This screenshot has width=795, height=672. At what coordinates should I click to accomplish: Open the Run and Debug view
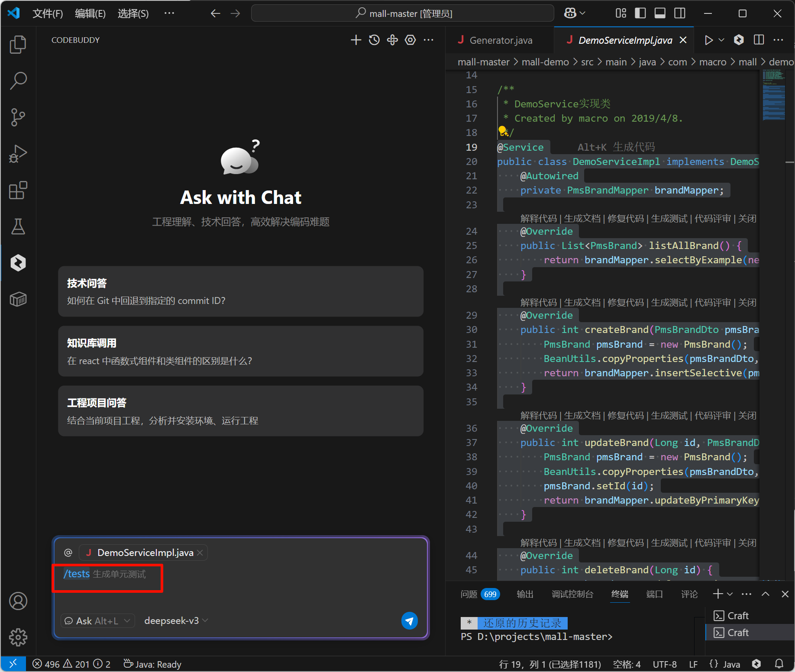point(18,154)
